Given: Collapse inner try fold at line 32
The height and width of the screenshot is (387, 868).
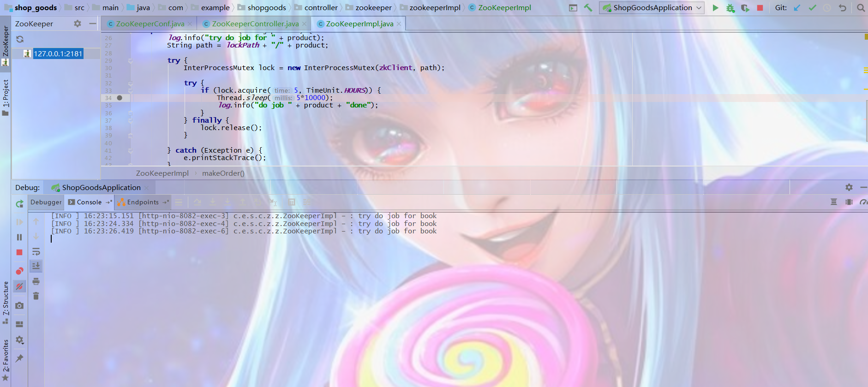Looking at the screenshot, I should 130,83.
